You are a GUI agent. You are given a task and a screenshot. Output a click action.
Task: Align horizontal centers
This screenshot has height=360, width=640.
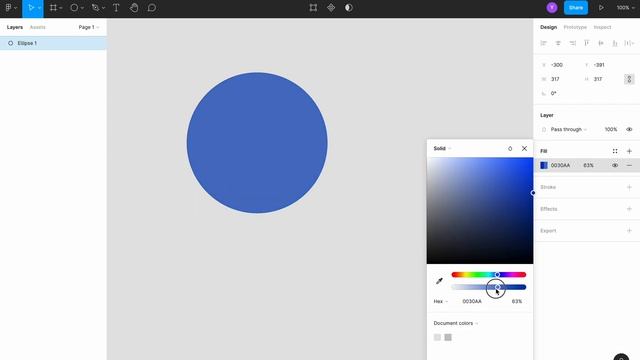(558, 43)
